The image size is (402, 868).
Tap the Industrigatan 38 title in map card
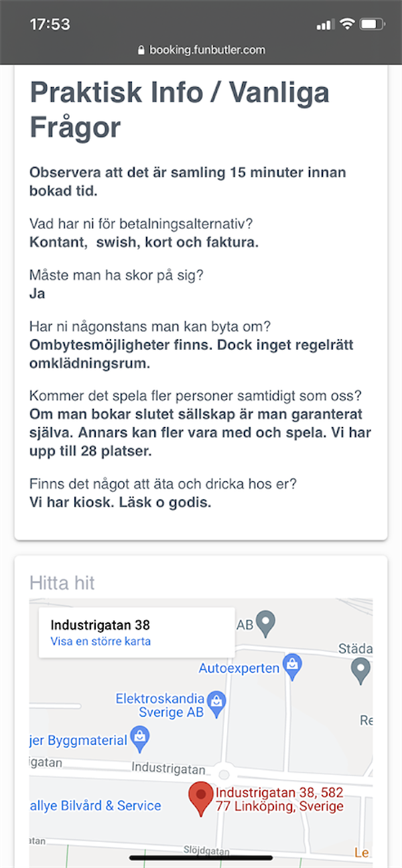[100, 625]
